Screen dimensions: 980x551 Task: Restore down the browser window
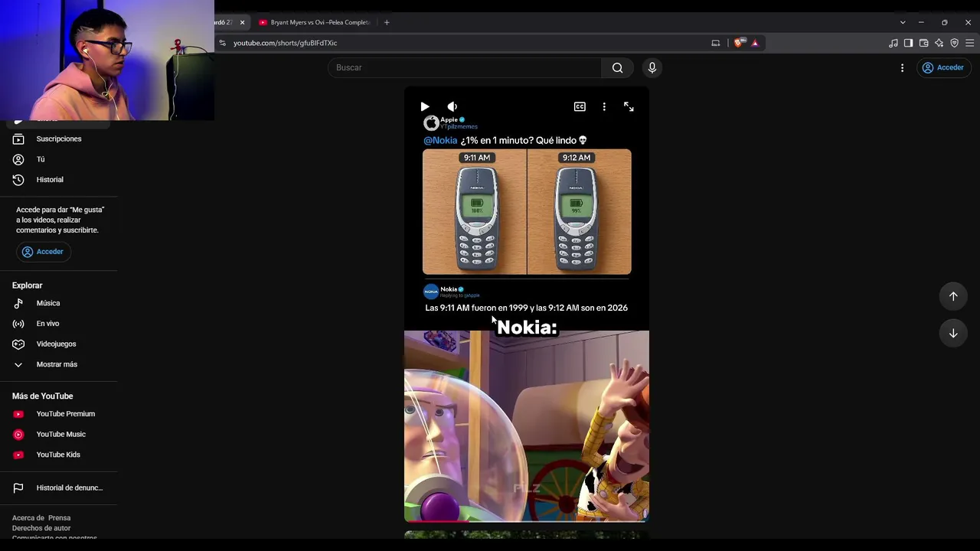pos(944,22)
